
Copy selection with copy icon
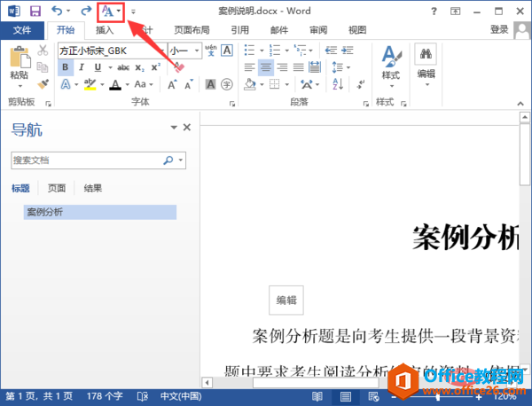[x=43, y=67]
